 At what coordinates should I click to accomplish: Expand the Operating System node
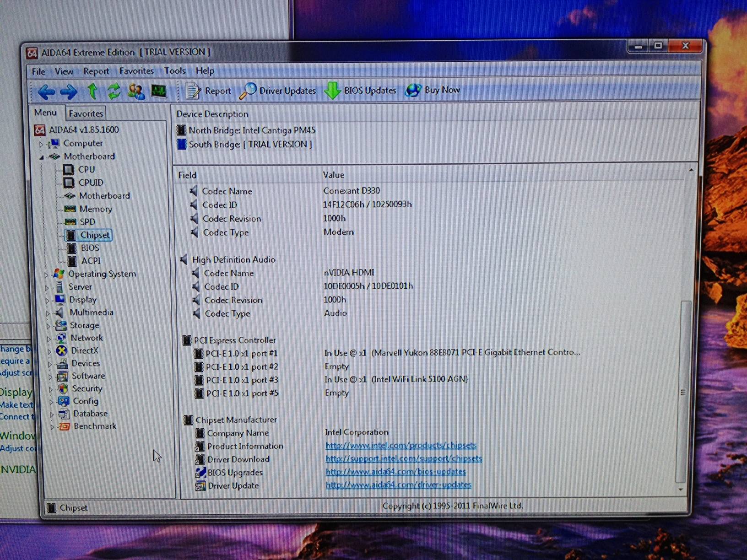46,275
